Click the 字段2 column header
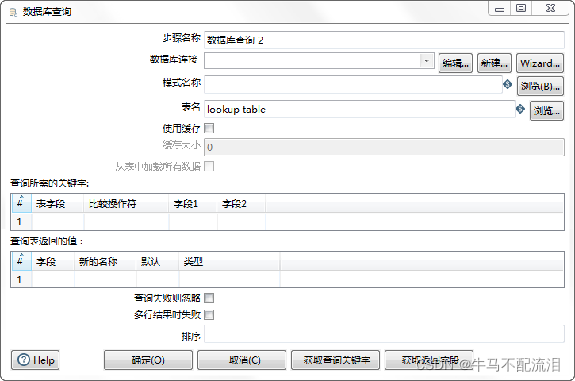575x381 pixels. point(241,204)
